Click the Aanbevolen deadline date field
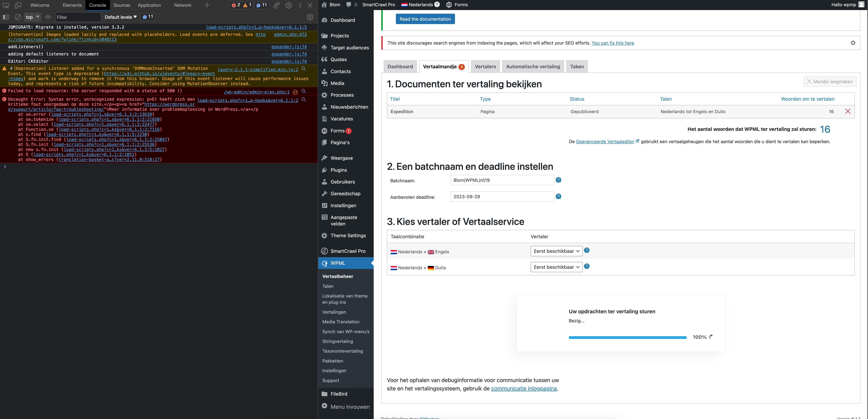Viewport: 868px width, 419px height. (x=502, y=197)
